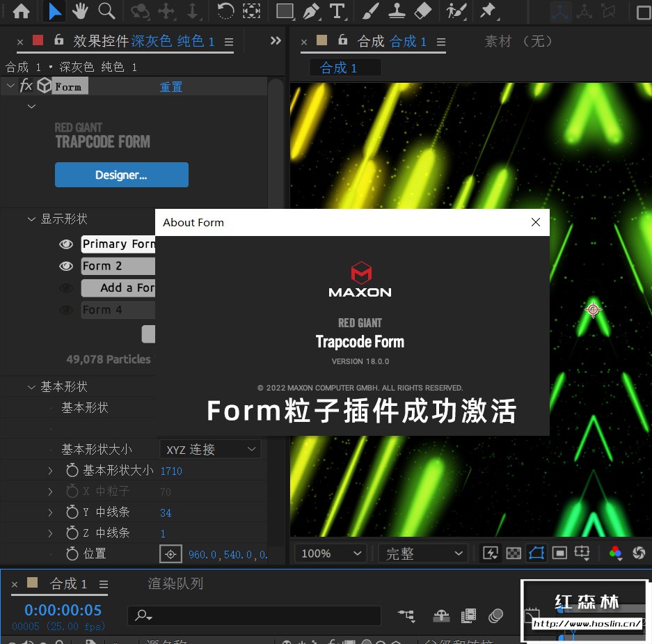Enable region of interest in viewer

(559, 553)
